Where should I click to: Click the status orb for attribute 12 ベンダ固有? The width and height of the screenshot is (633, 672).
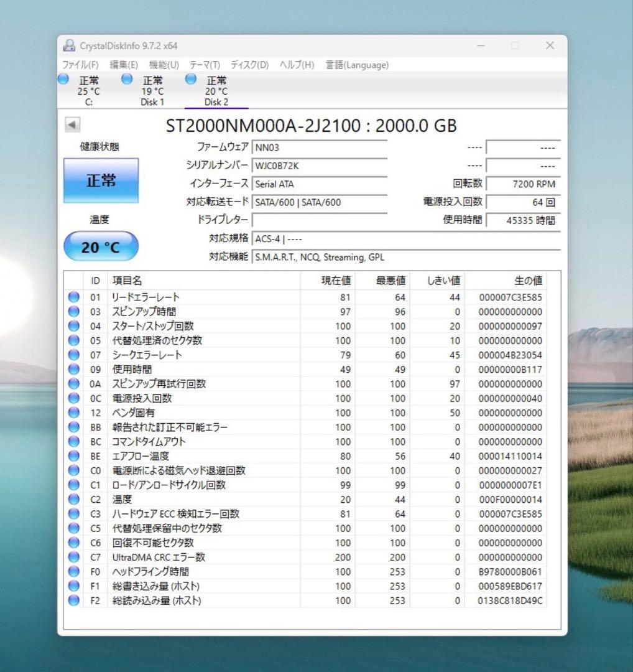point(73,413)
